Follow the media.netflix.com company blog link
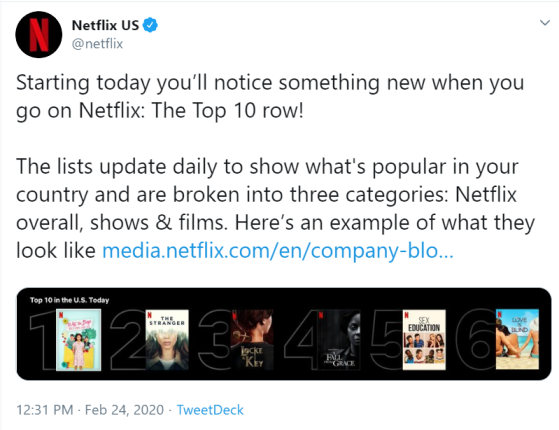The height and width of the screenshot is (430, 559). click(x=278, y=251)
